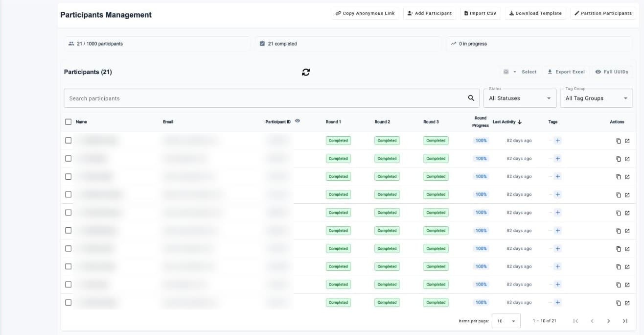This screenshot has width=644, height=335.
Task: Tick the checkbox of the fifth participant row
Action: (68, 213)
